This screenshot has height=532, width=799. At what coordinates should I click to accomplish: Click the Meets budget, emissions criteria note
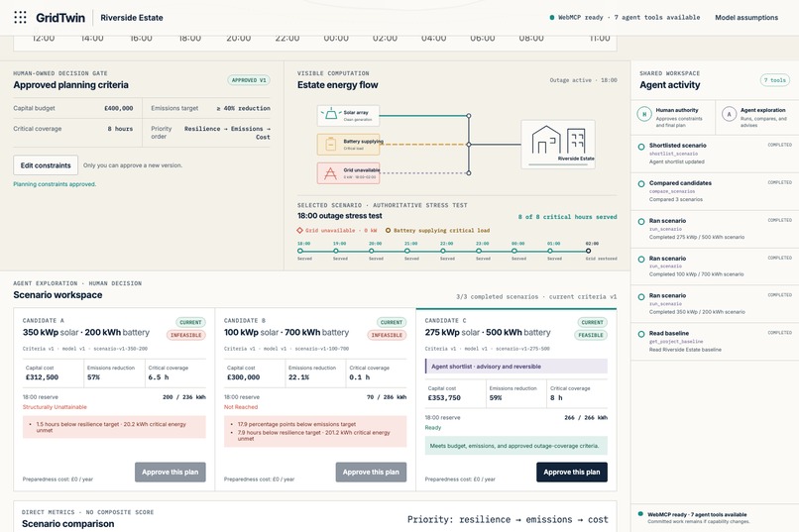pyautogui.click(x=516, y=446)
